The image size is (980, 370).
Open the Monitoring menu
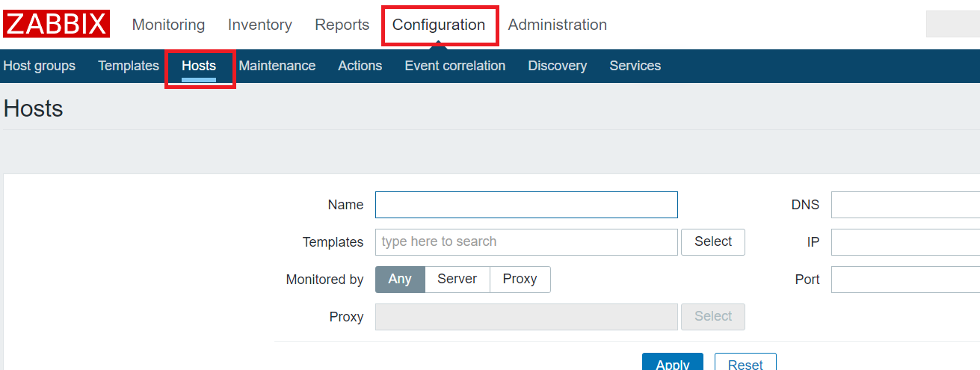point(168,25)
